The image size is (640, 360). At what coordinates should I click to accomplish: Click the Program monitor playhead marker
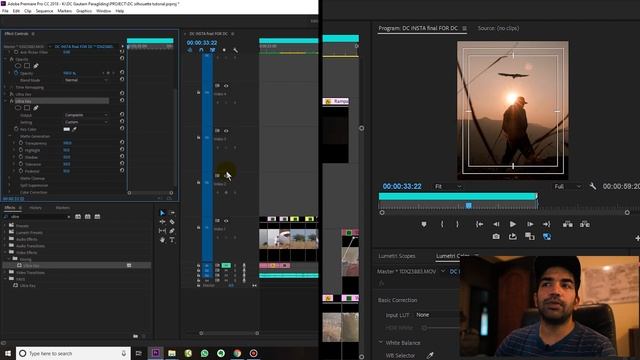tap(469, 205)
